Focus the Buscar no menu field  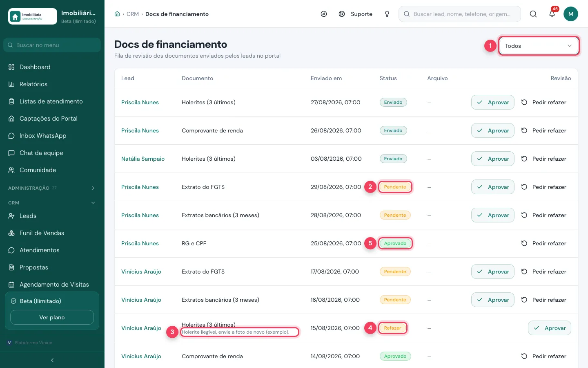[x=52, y=45]
